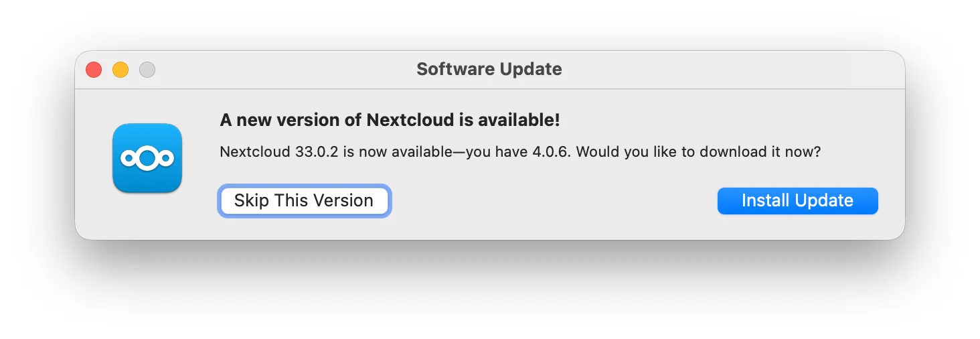Click the word Nextcloud in the bold headline
980x339 pixels.
(410, 121)
